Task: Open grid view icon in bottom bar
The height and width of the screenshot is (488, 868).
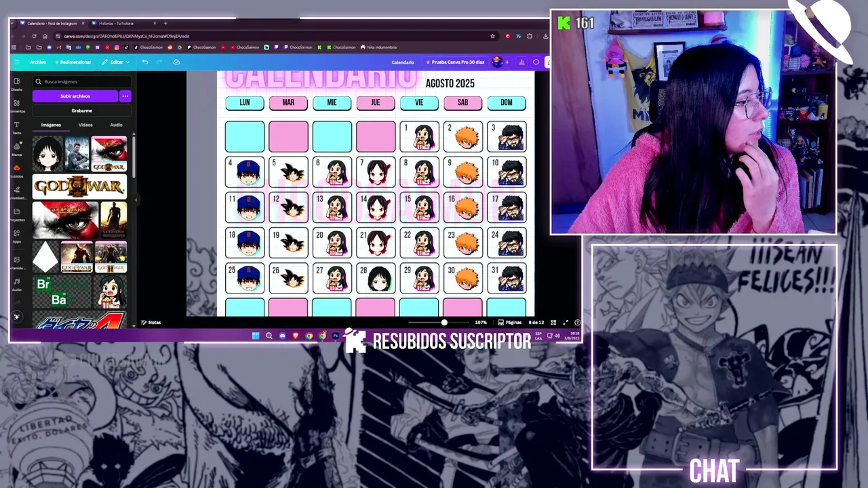Action: pyautogui.click(x=553, y=323)
